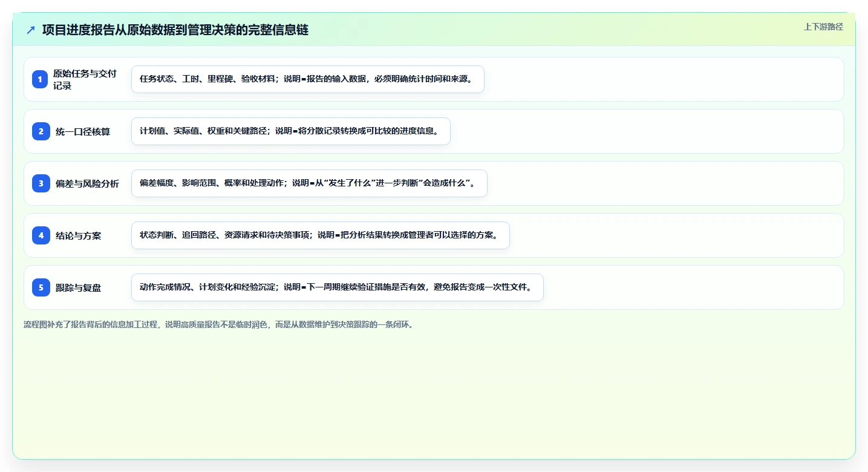Select the 原始任务与交付记录 step label

coord(85,79)
